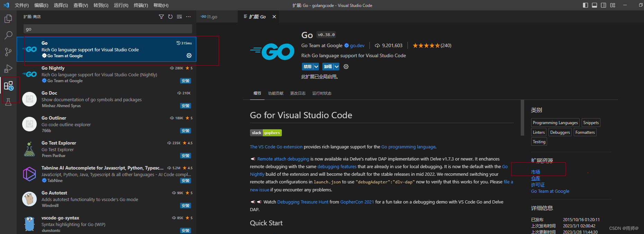Open the 文件(F) menu
Screen dimensions: 644x234
(22, 5)
